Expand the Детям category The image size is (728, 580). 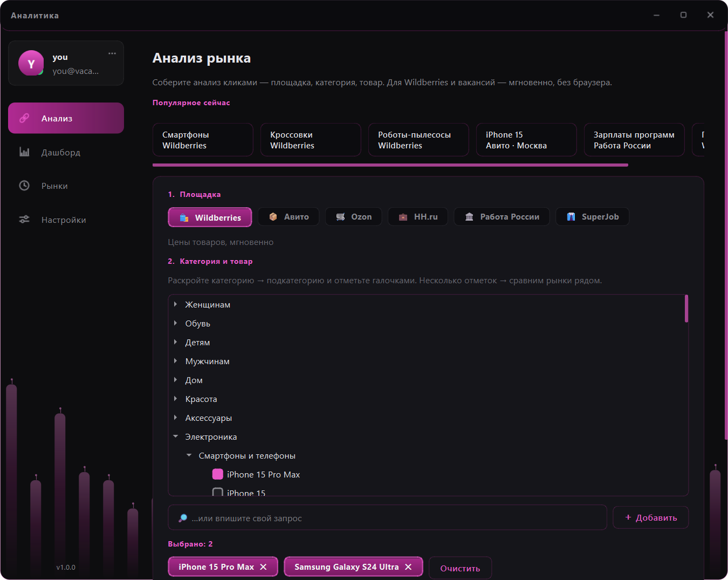[x=175, y=342]
